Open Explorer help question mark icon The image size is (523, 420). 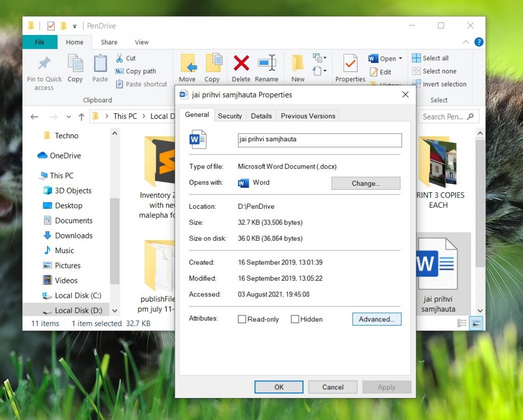[x=479, y=42]
